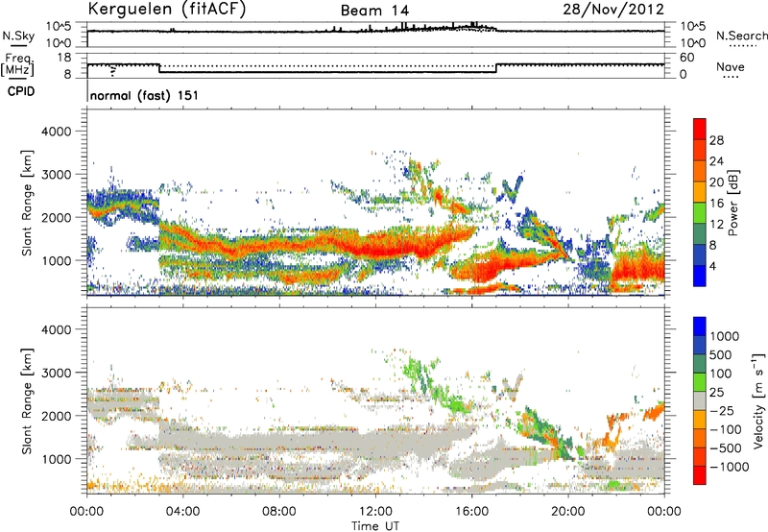
Task: Click the '20:00' time tick label
Action: [567, 512]
